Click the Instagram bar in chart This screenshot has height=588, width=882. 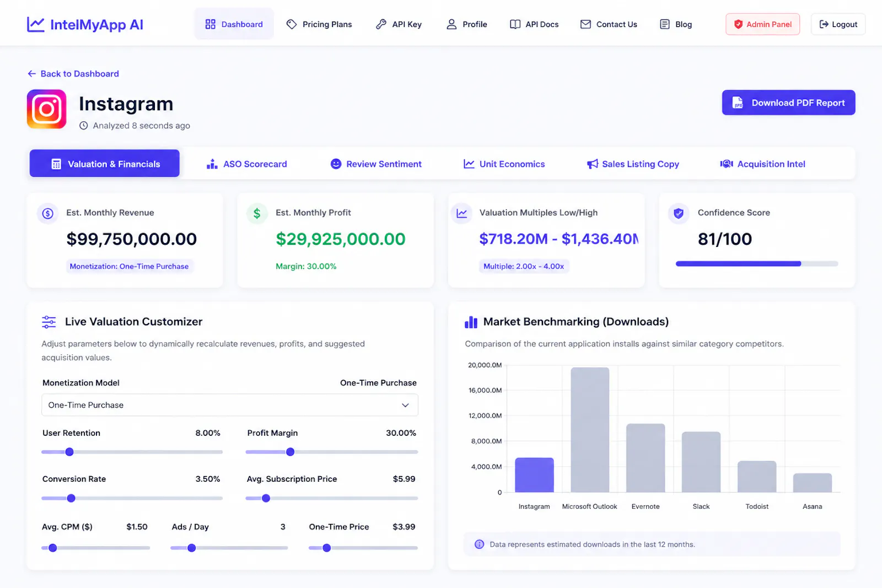pos(534,475)
